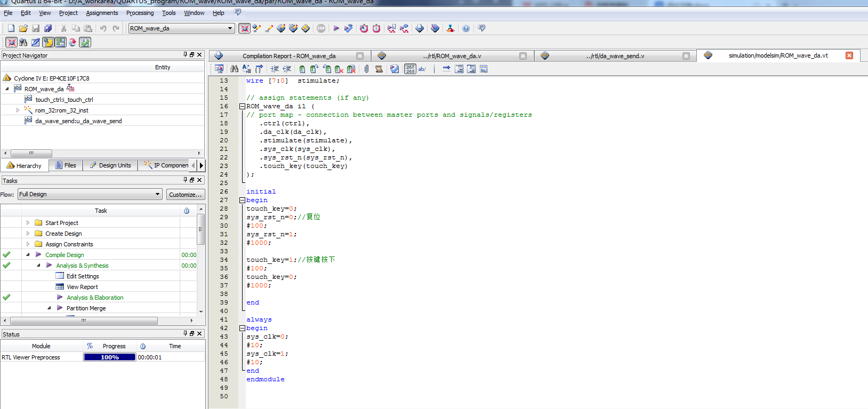The width and height of the screenshot is (868, 409).
Task: Select touch_ctrl:i_touch_ctrl entity
Action: (64, 100)
